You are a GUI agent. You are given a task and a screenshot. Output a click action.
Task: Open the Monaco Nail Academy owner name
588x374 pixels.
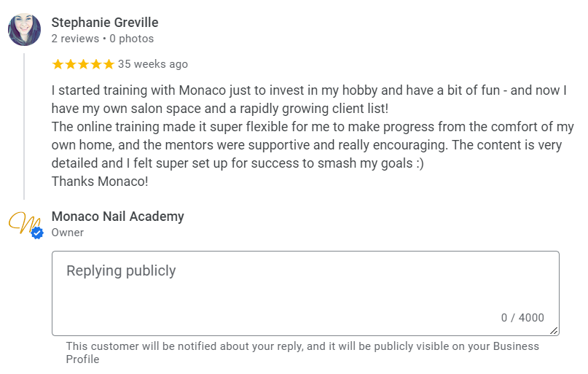click(118, 217)
